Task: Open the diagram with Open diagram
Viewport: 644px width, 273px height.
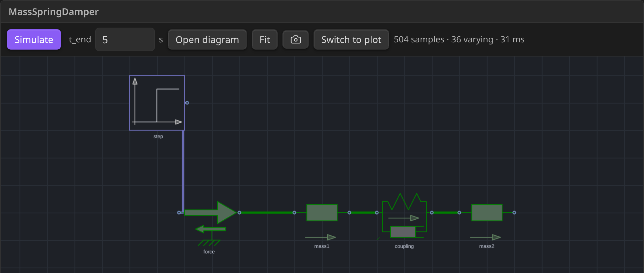Action: point(207,40)
